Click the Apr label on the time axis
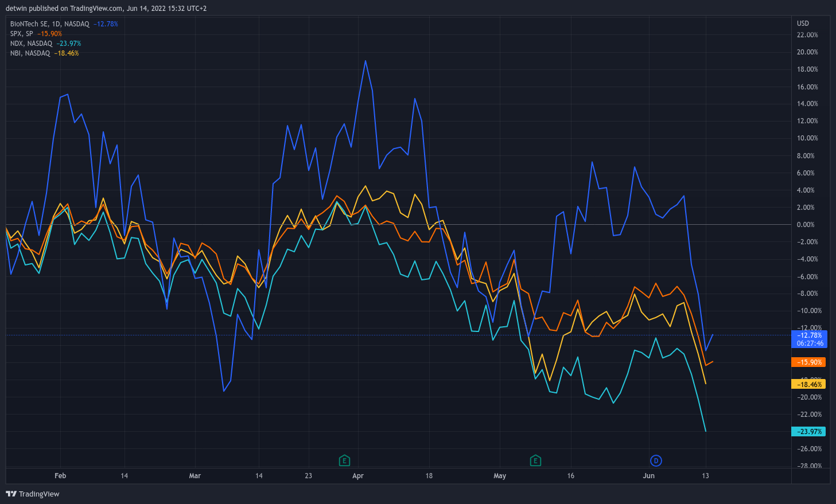836x504 pixels. 358,476
